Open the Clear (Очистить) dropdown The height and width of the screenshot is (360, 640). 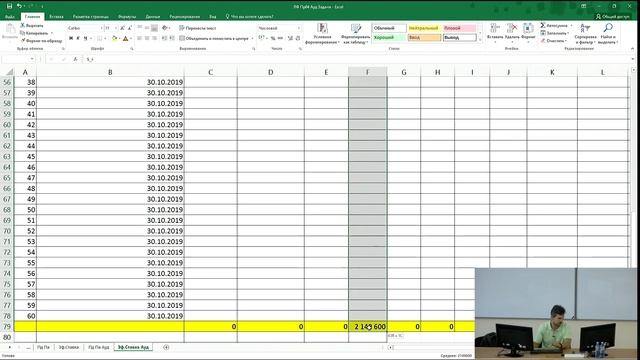(x=553, y=40)
